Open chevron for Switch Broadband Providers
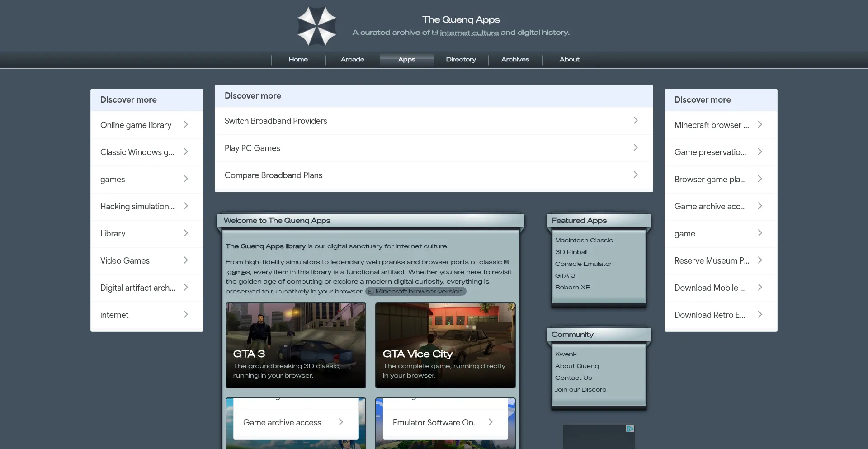 click(x=636, y=120)
